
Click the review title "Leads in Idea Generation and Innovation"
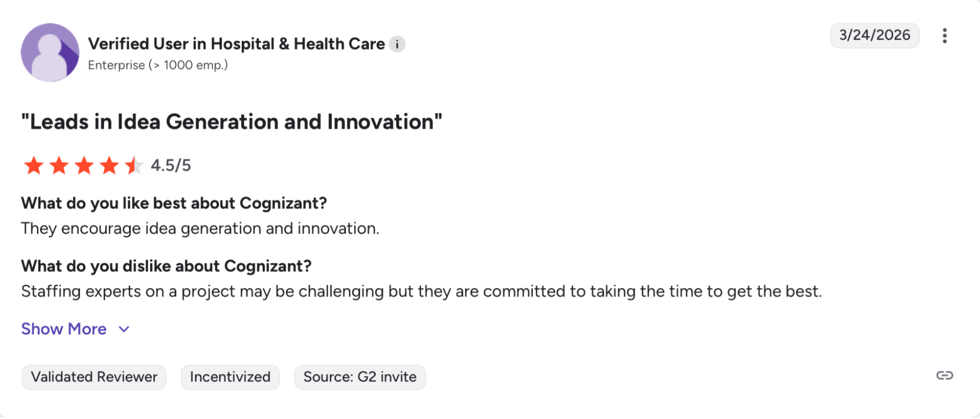[232, 122]
